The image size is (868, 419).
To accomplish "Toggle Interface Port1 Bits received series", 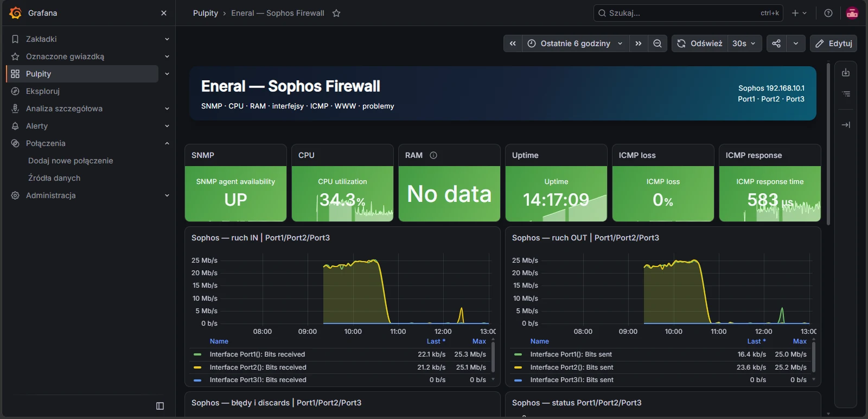I will click(x=257, y=354).
